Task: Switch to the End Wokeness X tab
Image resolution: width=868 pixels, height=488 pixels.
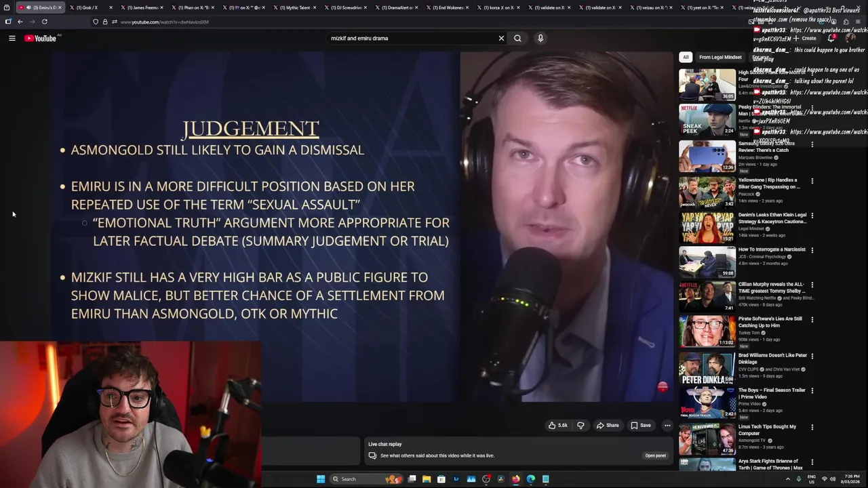Action: 448,7
